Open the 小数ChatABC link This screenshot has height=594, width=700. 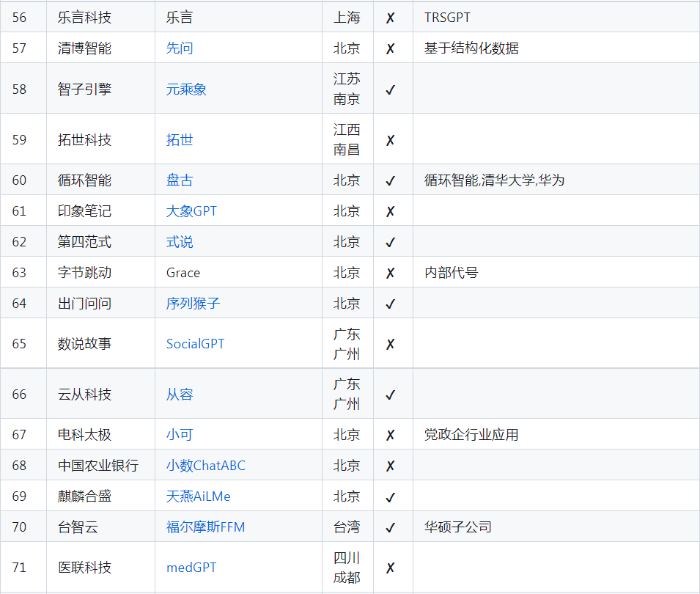pos(205,466)
